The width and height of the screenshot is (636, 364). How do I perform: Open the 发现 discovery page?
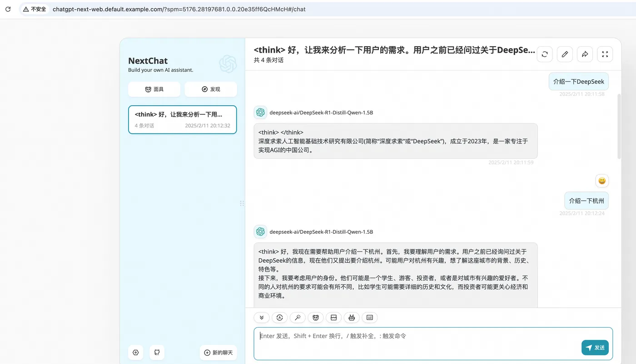(x=211, y=89)
